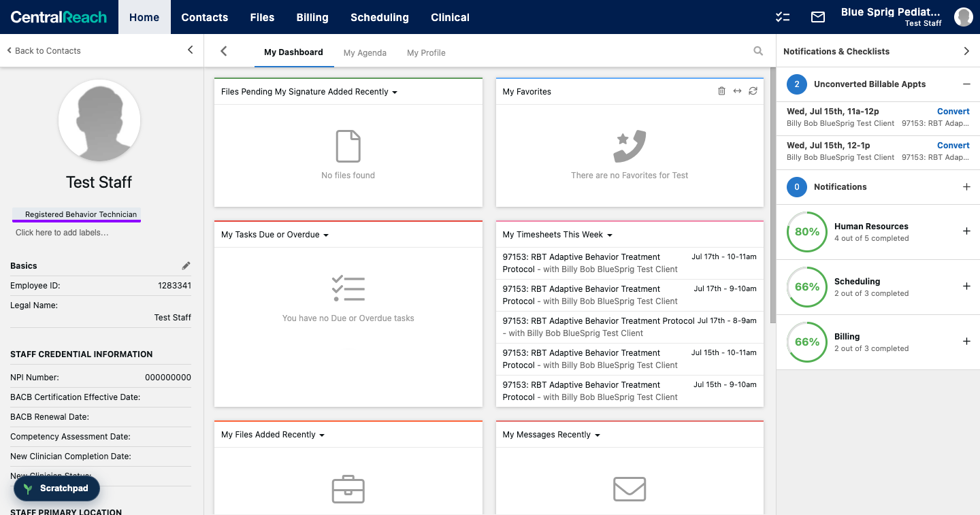Open the Clinical menu

pos(450,17)
